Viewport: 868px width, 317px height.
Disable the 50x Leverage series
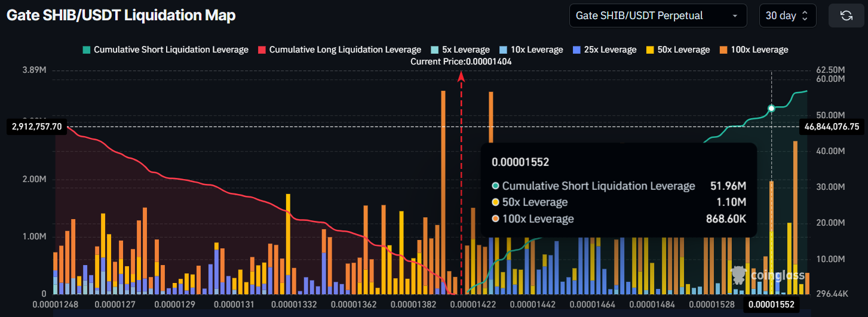tap(677, 50)
